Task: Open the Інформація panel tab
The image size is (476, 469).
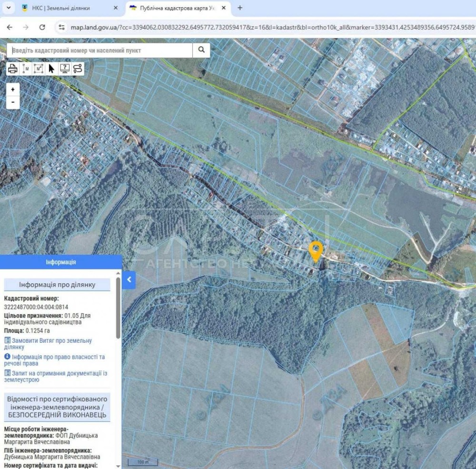Action: pos(60,262)
